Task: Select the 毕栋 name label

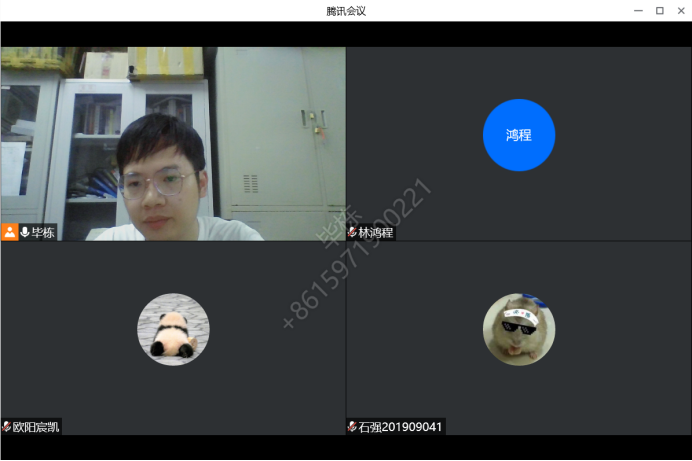Action: click(x=43, y=232)
